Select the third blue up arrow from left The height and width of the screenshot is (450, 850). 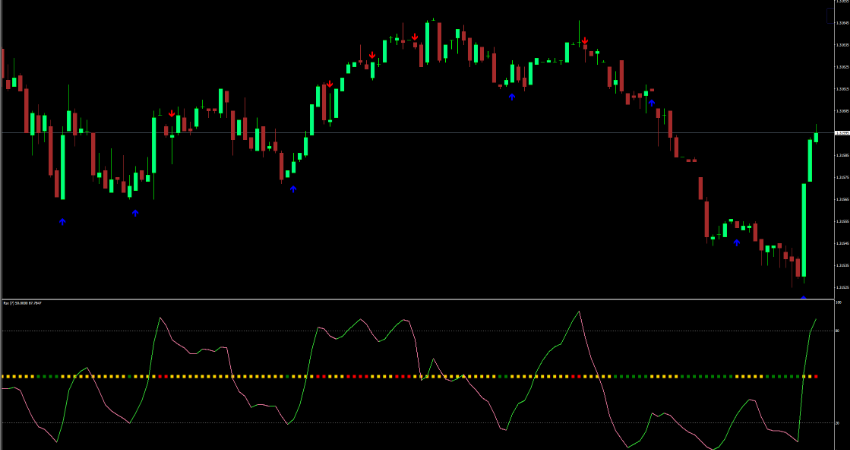pos(293,189)
